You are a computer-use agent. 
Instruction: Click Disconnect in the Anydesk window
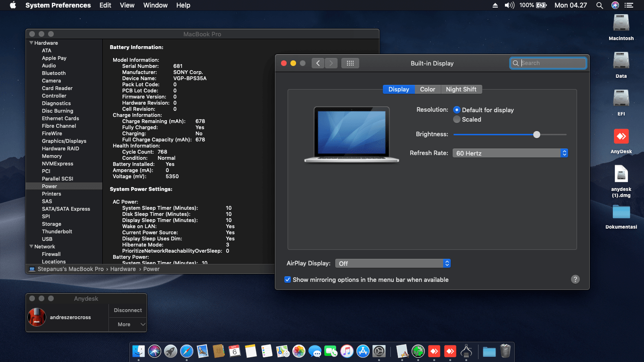click(x=128, y=310)
